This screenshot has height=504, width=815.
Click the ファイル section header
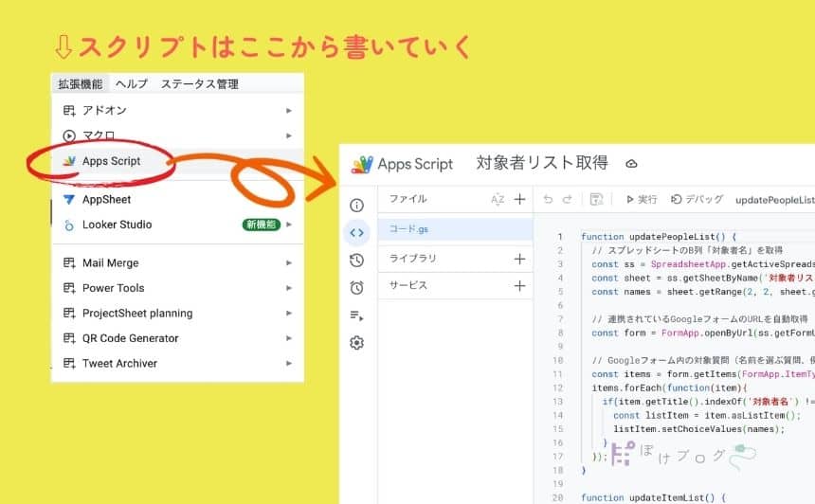[408, 199]
